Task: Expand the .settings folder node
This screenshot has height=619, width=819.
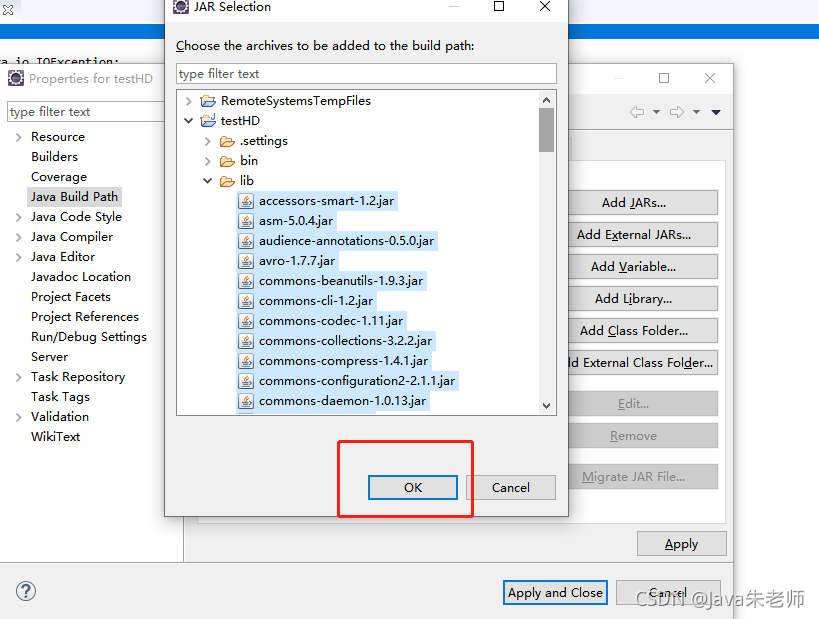Action: 208,141
